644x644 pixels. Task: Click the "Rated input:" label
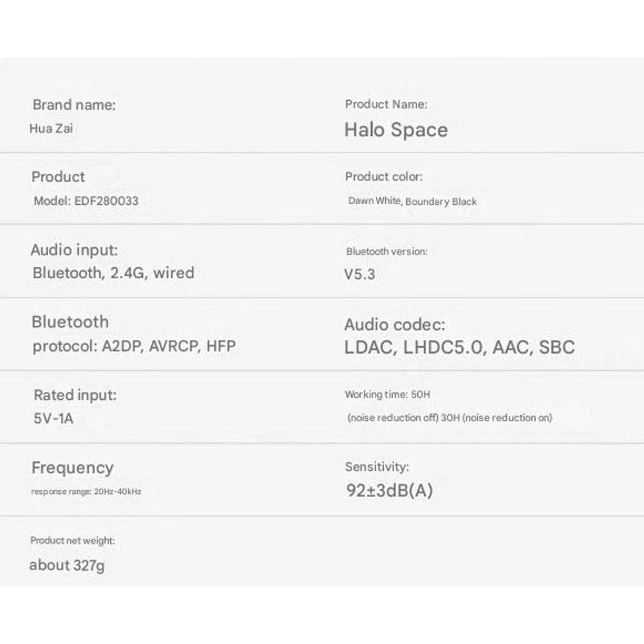tap(75, 395)
